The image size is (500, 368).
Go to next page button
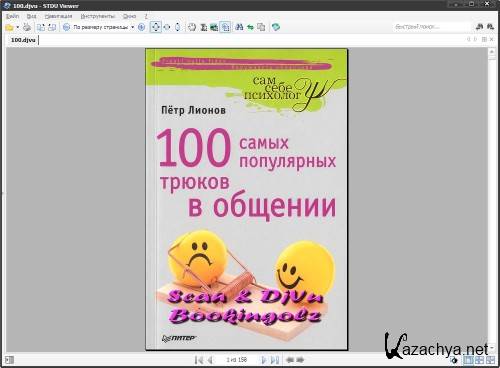[x=264, y=360]
